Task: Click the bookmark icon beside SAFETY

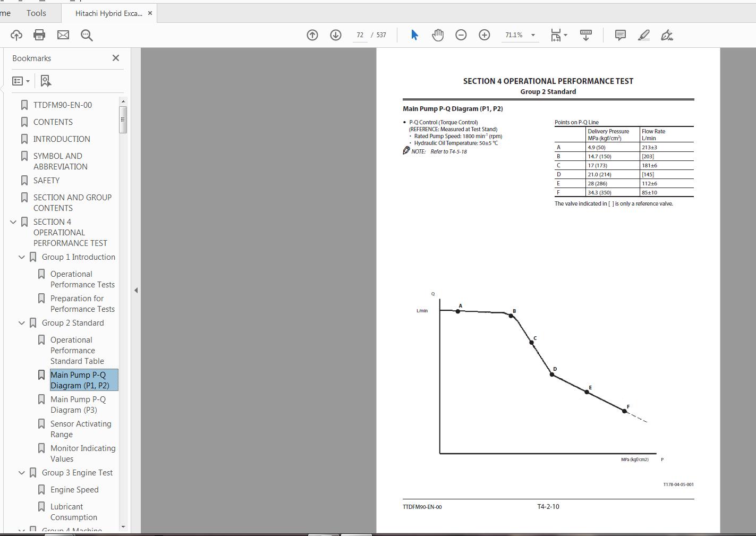Action: 24,181
